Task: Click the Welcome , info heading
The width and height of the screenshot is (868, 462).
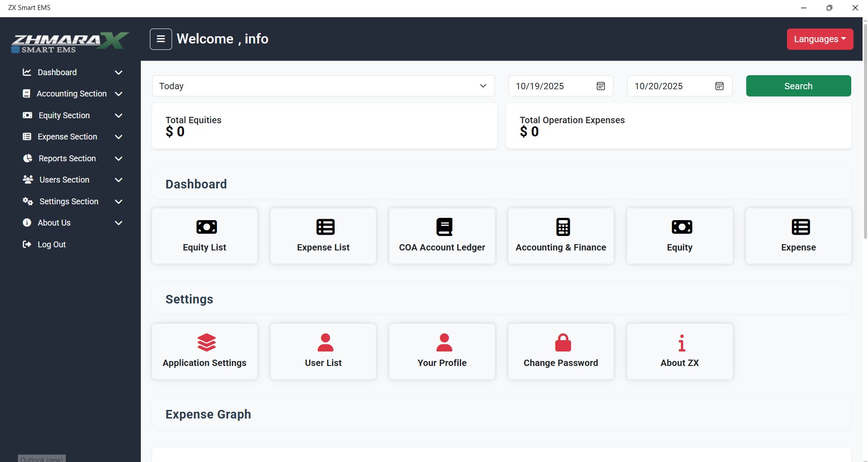Action: pos(222,39)
